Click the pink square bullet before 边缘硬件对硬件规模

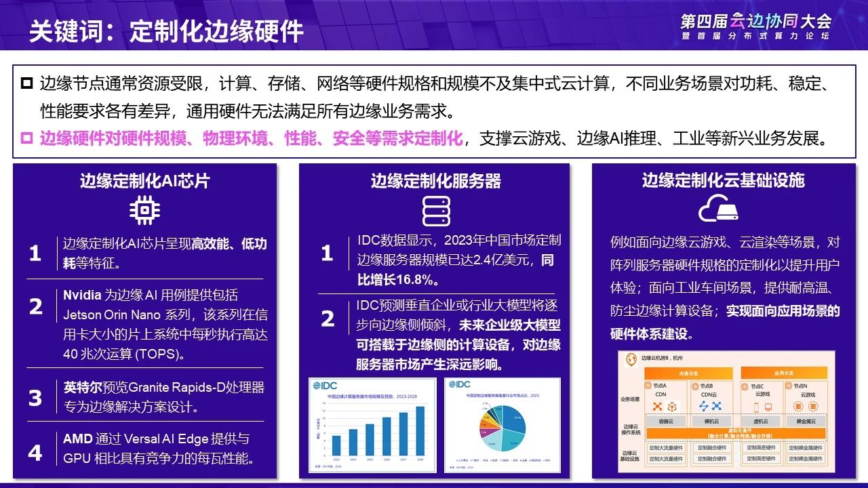pos(27,138)
